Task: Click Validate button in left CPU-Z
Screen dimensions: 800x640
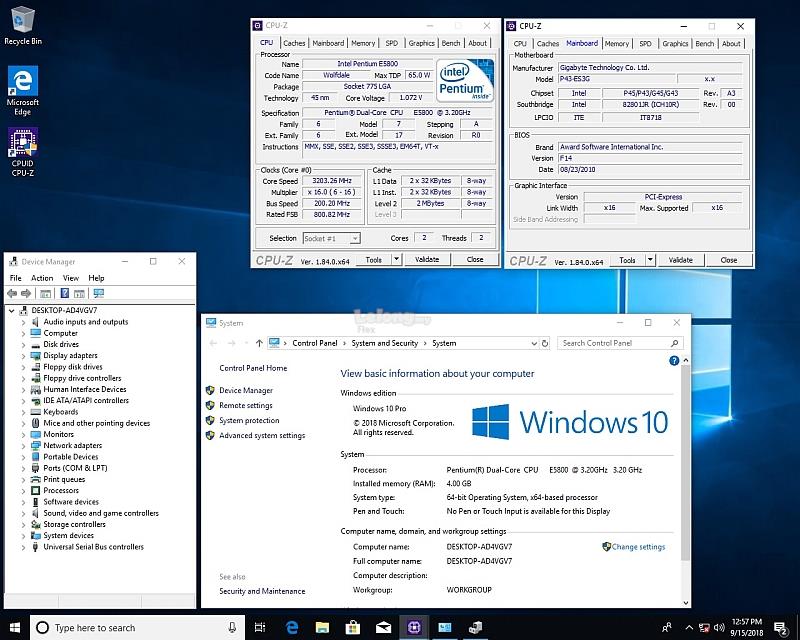Action: click(x=427, y=260)
